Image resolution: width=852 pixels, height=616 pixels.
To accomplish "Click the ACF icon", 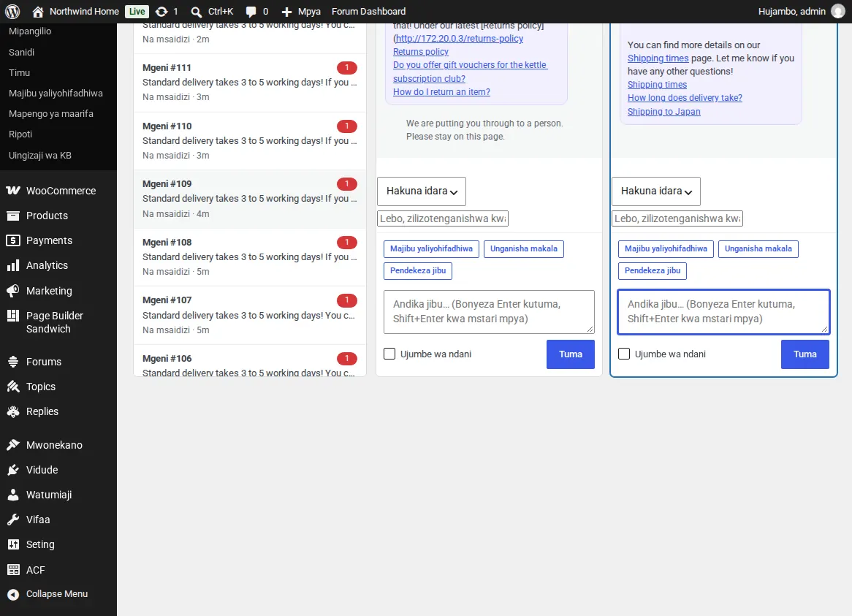I will [x=13, y=570].
